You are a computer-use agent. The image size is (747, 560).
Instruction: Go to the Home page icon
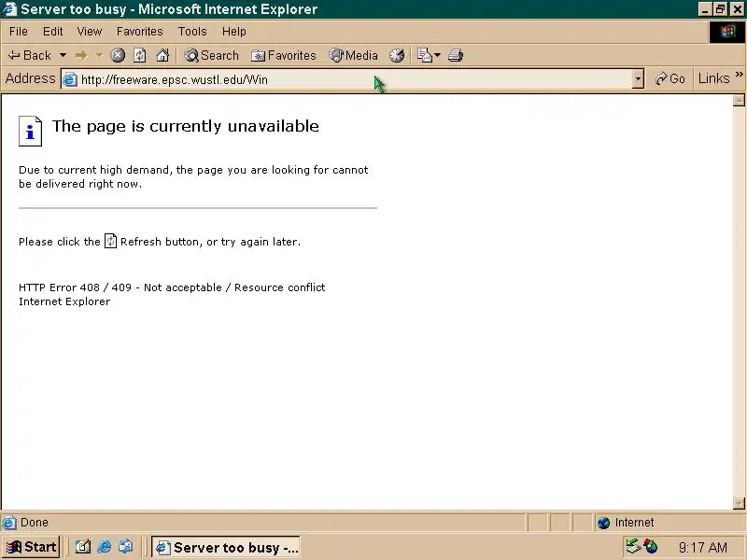click(162, 55)
